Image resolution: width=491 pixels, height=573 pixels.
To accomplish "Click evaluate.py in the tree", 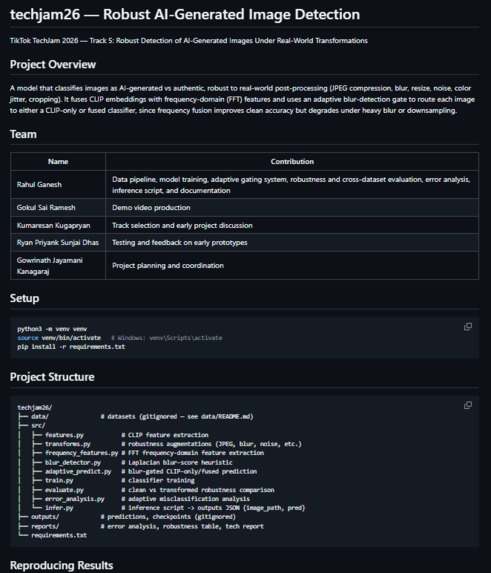I will point(64,490).
